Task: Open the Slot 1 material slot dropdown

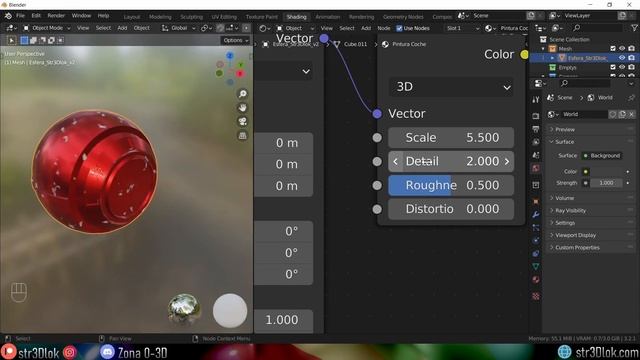Action: 462,28
